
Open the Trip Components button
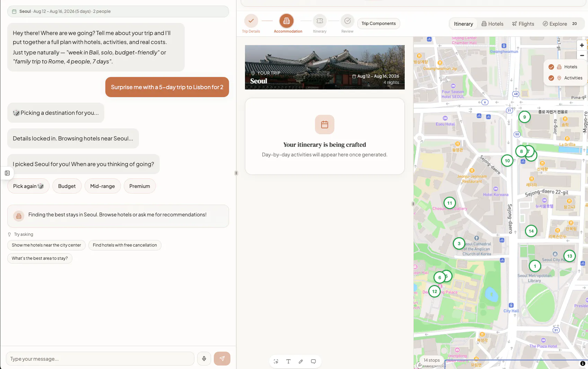coord(379,24)
